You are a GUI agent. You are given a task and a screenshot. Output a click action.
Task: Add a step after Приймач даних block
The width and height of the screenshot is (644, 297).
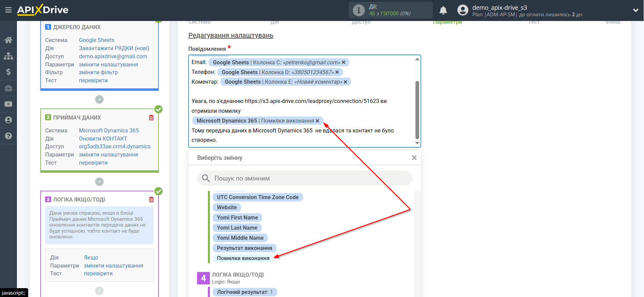[99, 182]
